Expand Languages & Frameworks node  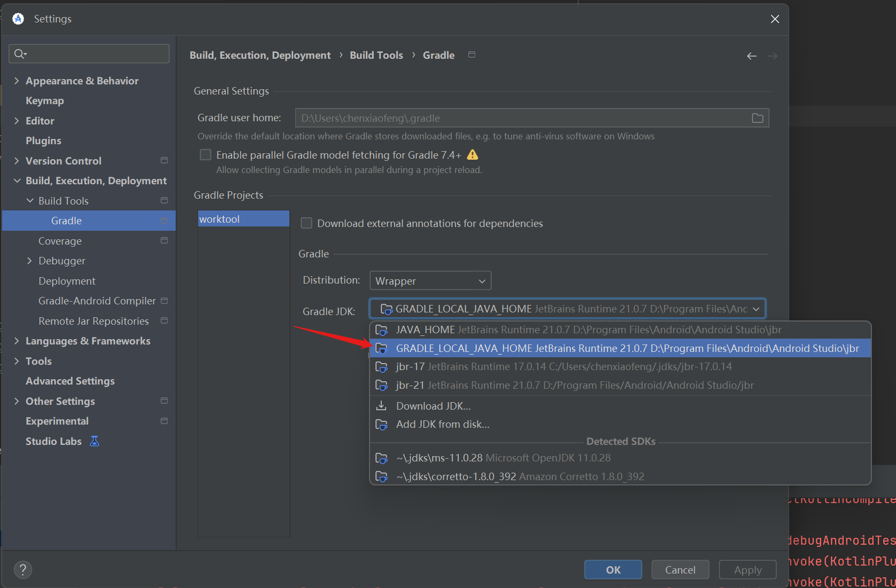click(17, 341)
